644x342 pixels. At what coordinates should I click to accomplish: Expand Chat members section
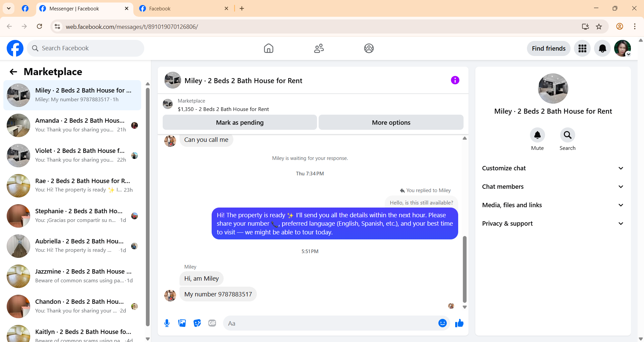553,187
